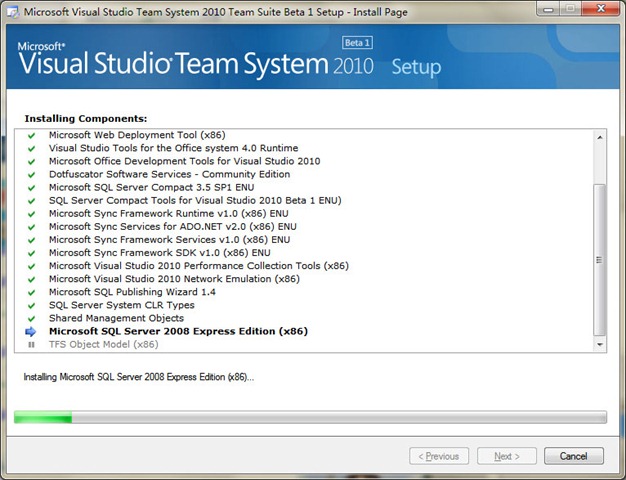Select Microsoft Sync Framework SDK v1.0 entry
Viewport: 626px width, 480px height.
click(x=160, y=253)
